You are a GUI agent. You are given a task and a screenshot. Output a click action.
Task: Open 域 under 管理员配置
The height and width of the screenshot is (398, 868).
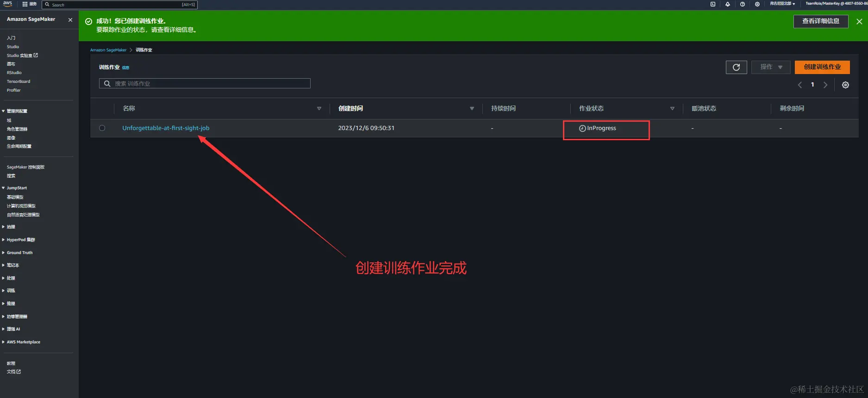(9, 120)
